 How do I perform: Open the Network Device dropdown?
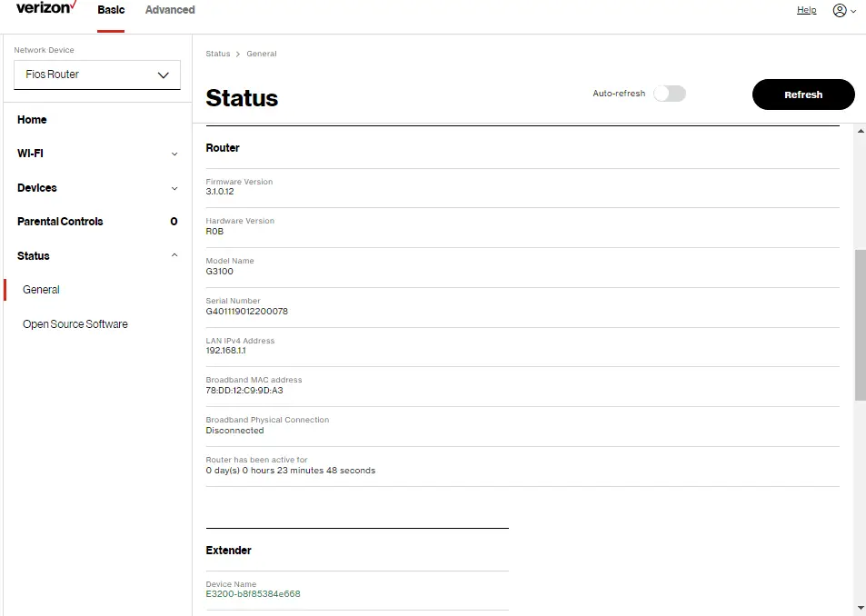click(x=96, y=75)
